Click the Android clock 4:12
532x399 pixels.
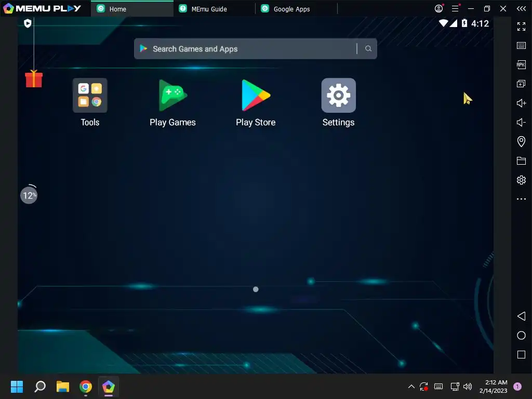pyautogui.click(x=480, y=23)
